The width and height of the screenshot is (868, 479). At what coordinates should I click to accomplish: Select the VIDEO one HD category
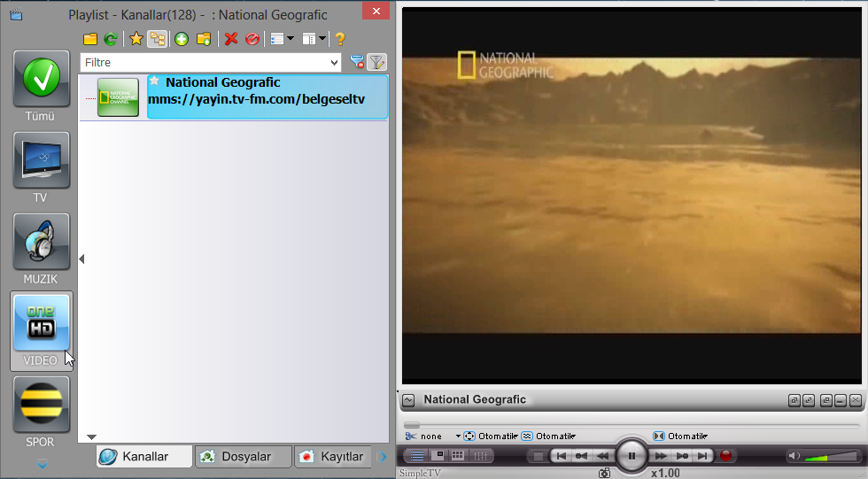click(41, 323)
